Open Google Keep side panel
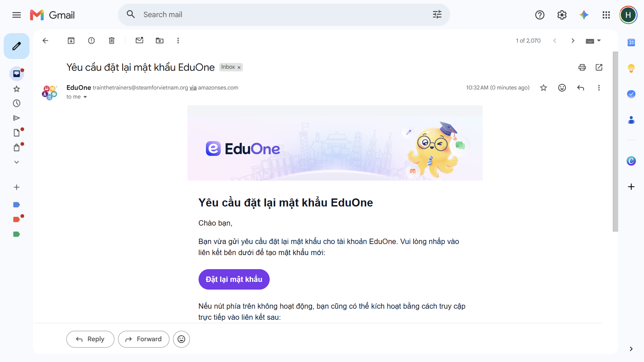 [x=631, y=68]
